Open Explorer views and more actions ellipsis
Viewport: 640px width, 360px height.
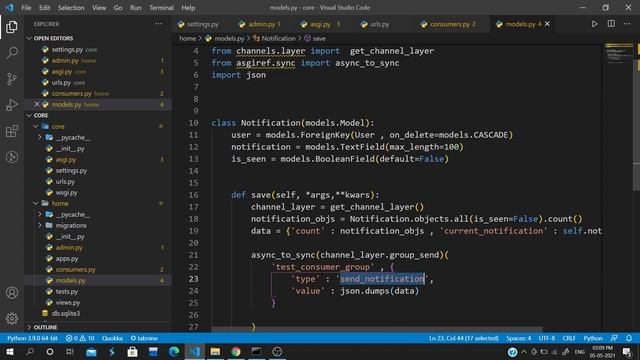(x=158, y=24)
